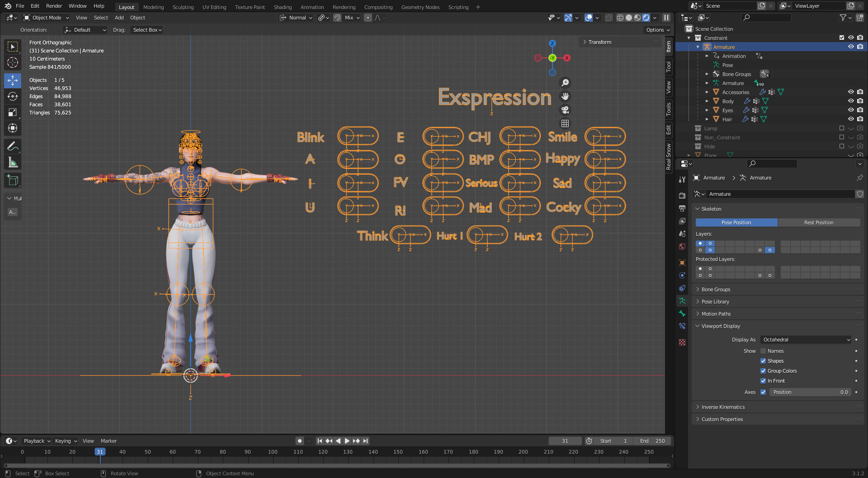Enable the Names checkbox
868x478 pixels.
(763, 351)
